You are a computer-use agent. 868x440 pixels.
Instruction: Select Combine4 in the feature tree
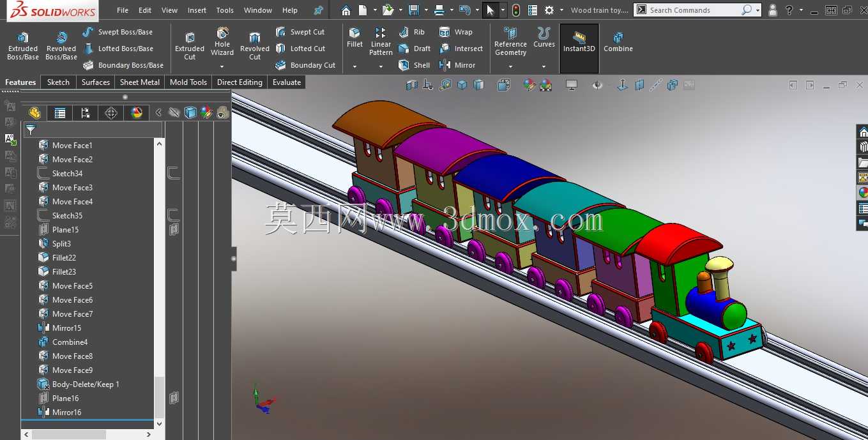tap(63, 342)
